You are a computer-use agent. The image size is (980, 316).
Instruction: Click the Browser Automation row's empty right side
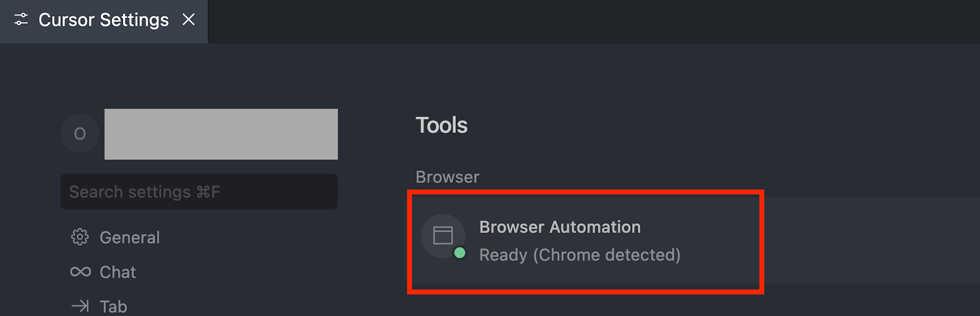(868, 241)
